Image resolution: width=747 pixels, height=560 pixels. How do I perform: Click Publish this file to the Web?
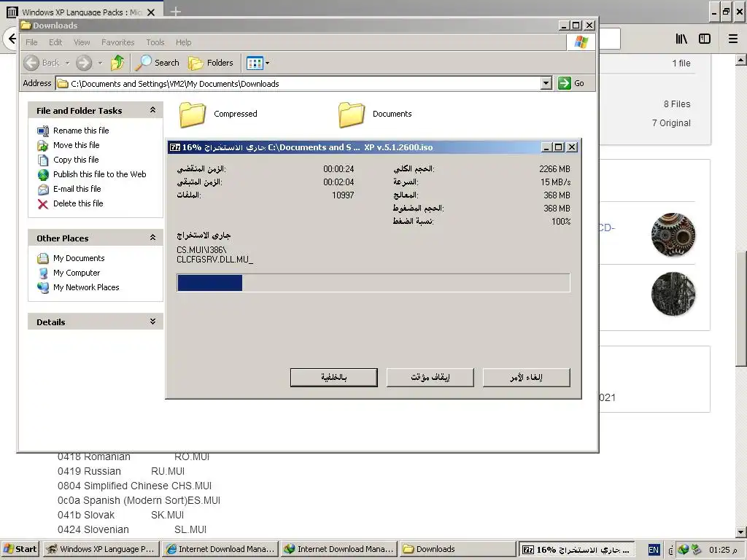(x=99, y=174)
